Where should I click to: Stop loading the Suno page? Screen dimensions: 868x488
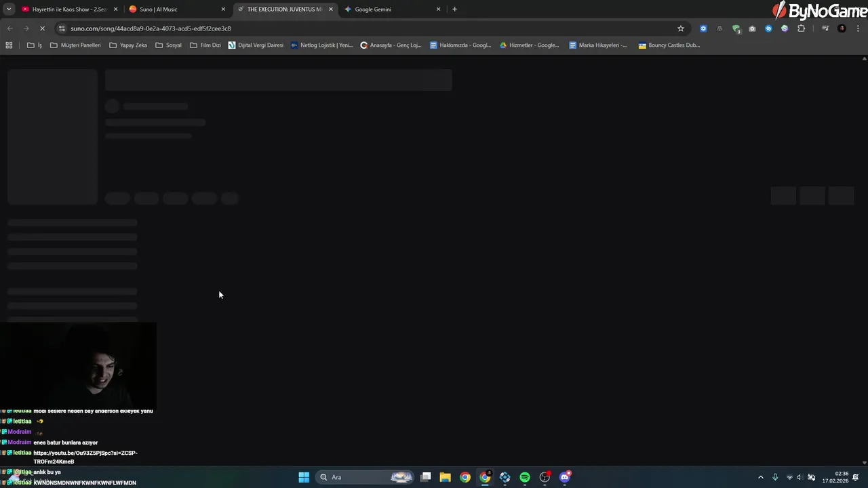point(42,28)
